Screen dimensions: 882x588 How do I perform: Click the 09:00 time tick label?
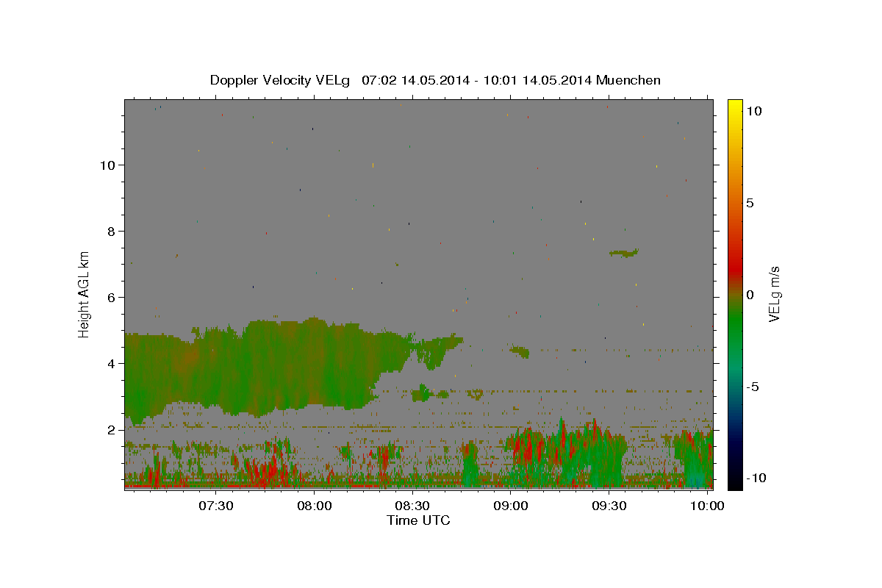pos(511,506)
